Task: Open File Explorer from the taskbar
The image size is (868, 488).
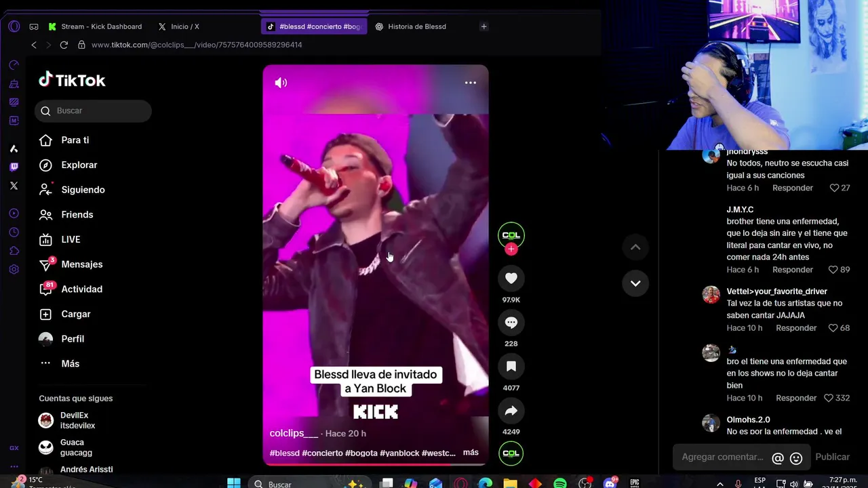Action: pyautogui.click(x=510, y=483)
